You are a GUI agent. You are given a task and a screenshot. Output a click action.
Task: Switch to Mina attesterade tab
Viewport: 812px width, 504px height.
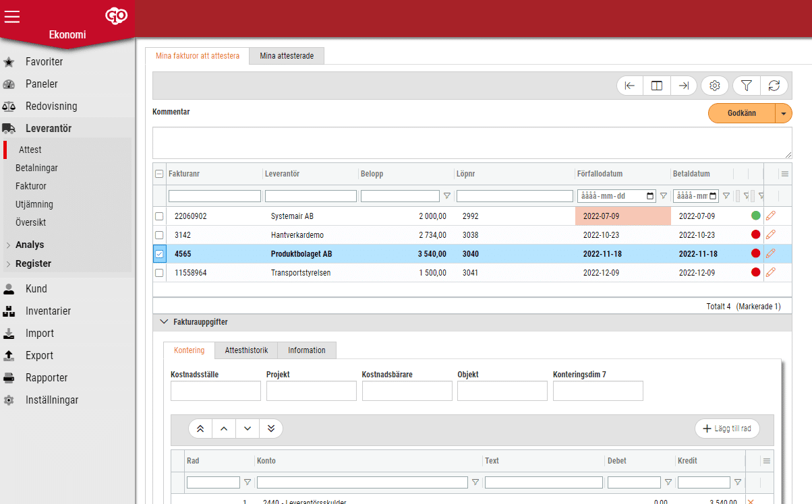pos(287,56)
